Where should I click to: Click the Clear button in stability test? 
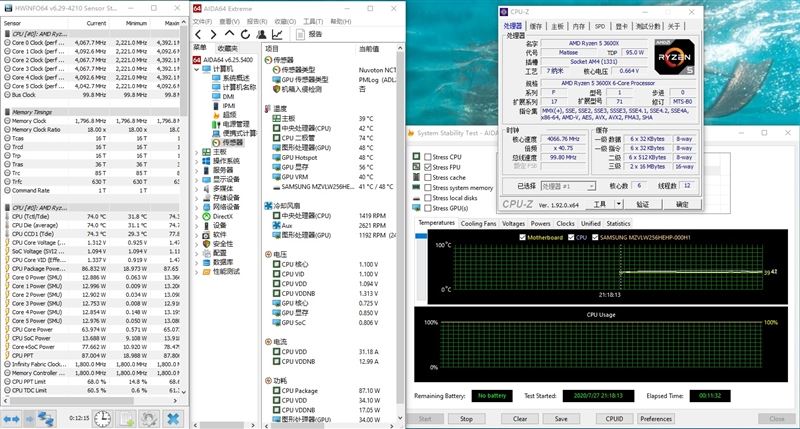click(520, 419)
